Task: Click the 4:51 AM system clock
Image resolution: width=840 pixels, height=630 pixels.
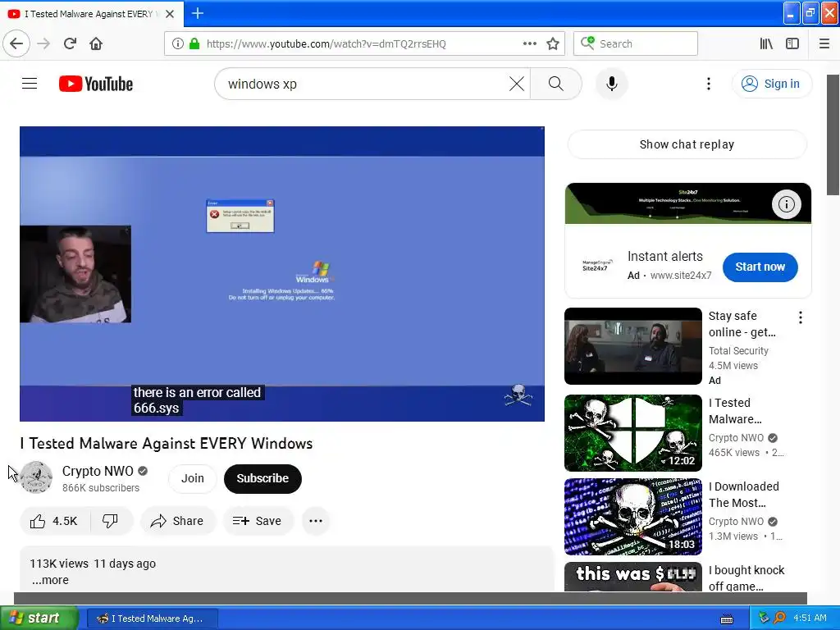Action: pos(810,618)
